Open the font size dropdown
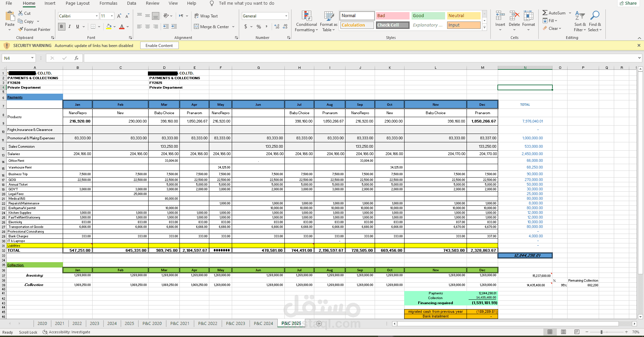The image size is (644, 337). [x=112, y=16]
